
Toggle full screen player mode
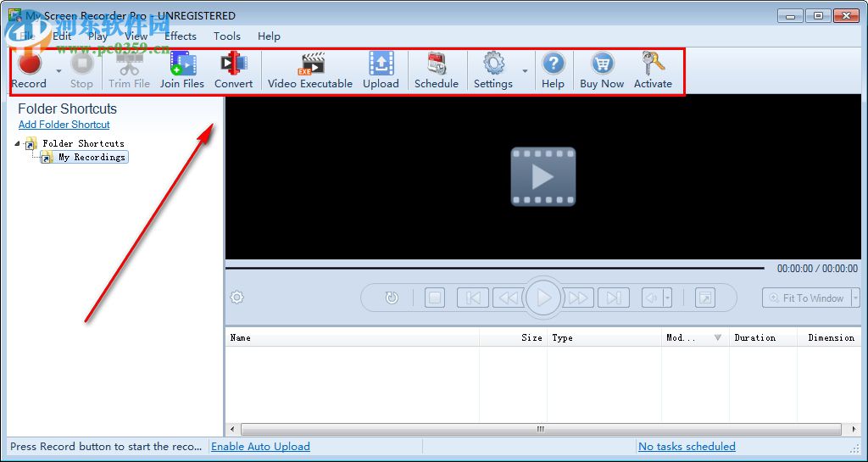(705, 298)
